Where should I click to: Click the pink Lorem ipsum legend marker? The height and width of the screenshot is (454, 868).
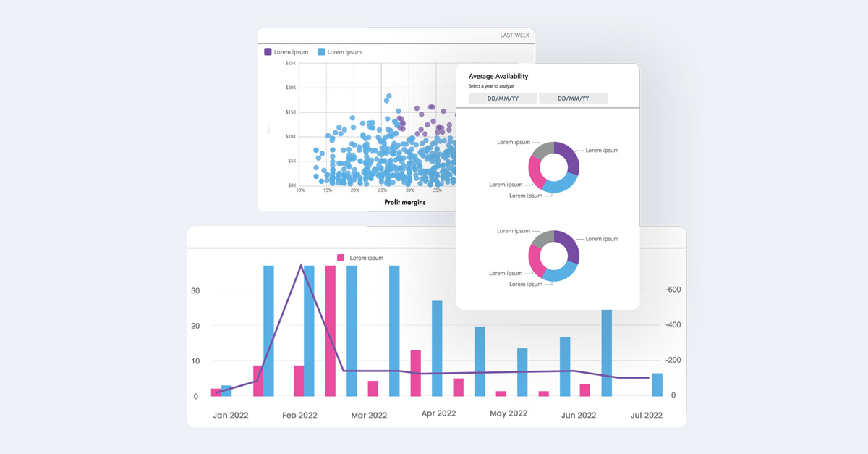pyautogui.click(x=341, y=258)
